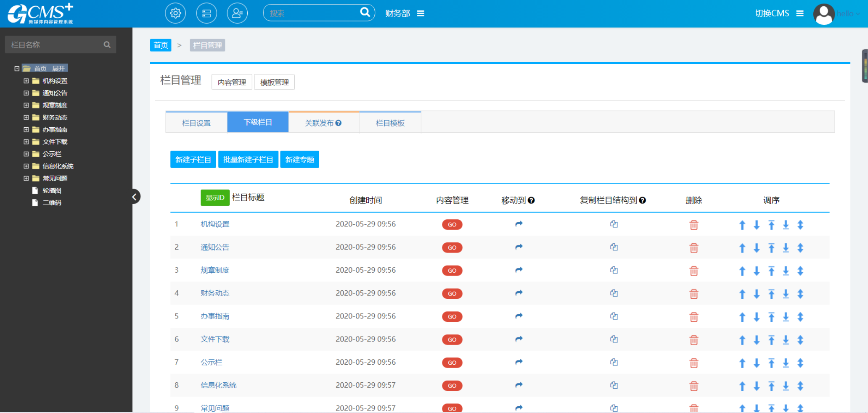Move 办事指南 to the top
The height and width of the screenshot is (413, 868).
click(771, 317)
